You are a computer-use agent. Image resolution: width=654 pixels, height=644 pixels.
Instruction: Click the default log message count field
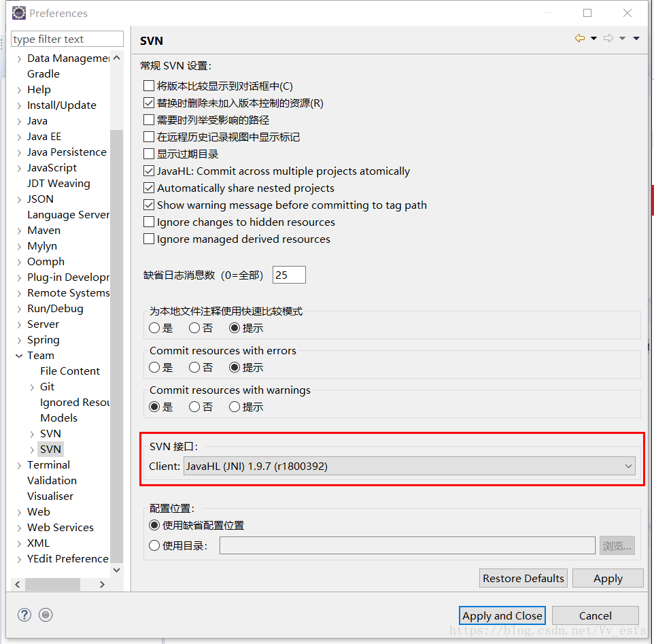point(289,275)
